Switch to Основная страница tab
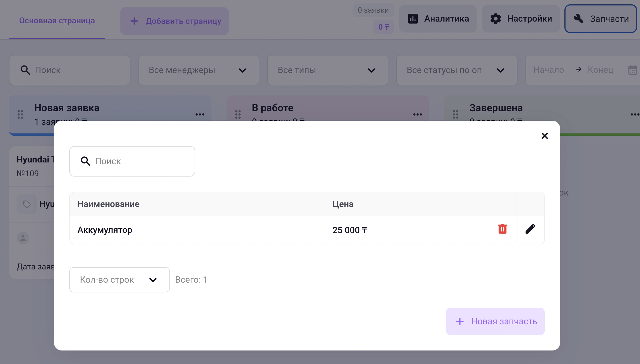This screenshot has width=640, height=364. pyautogui.click(x=57, y=21)
